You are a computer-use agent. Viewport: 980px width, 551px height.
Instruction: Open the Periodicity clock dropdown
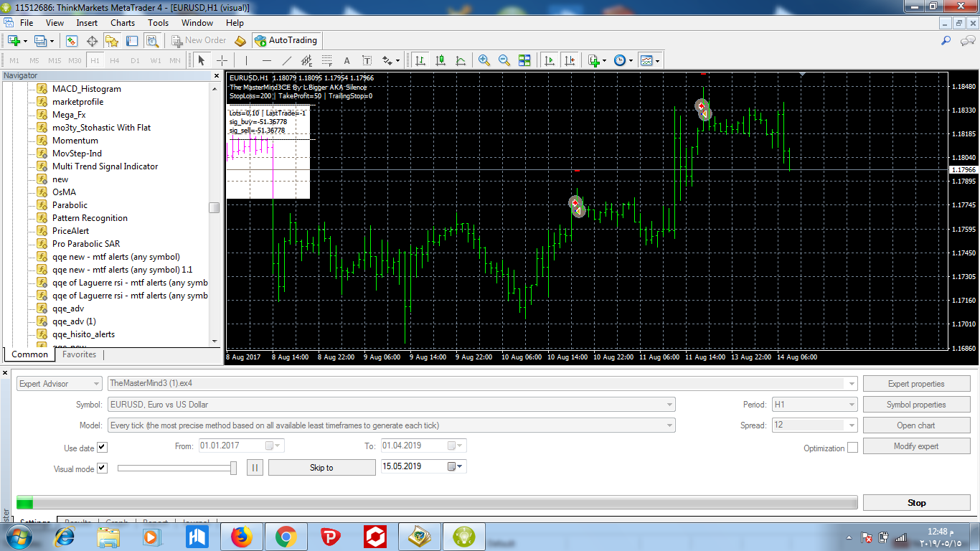pyautogui.click(x=623, y=60)
